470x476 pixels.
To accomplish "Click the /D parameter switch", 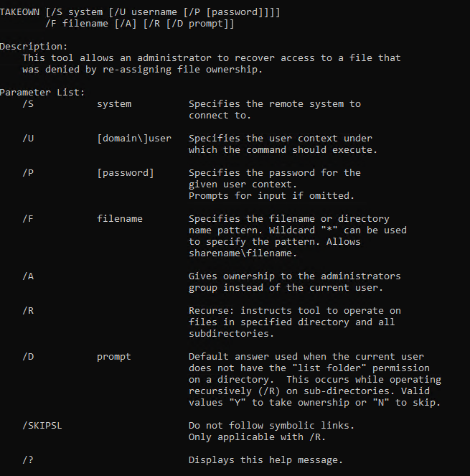I will point(28,357).
